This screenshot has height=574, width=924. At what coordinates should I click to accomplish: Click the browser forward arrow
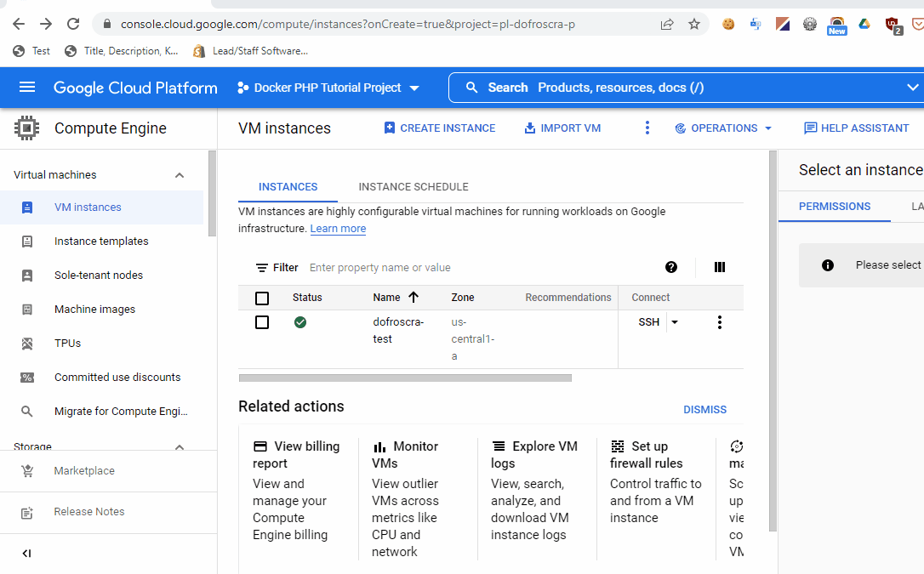click(46, 24)
